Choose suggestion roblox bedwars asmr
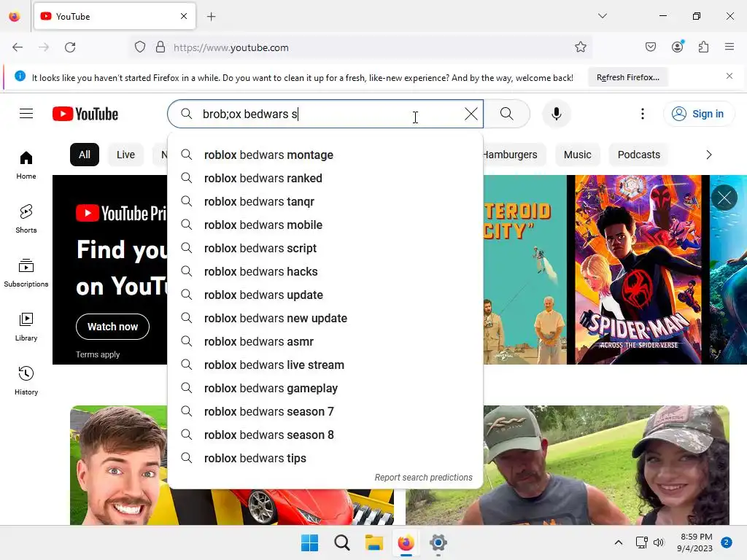747x560 pixels. click(325, 341)
